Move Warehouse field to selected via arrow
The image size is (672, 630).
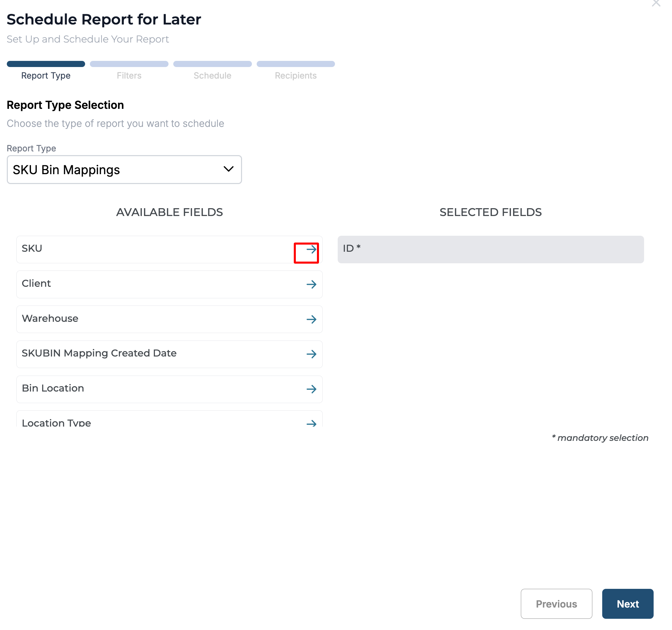[x=311, y=319]
